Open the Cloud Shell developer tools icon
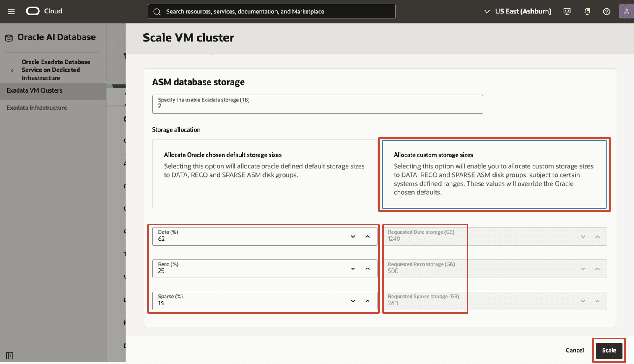This screenshot has height=364, width=634. [x=567, y=11]
